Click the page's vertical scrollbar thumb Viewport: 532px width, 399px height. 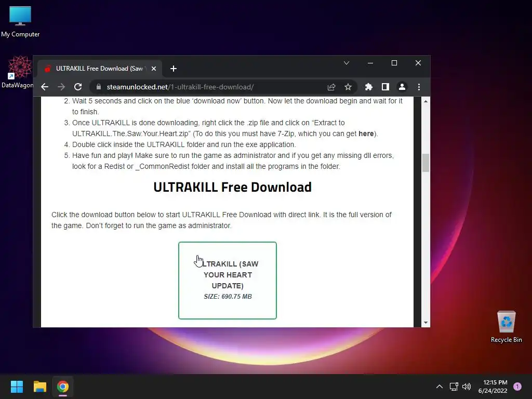click(425, 163)
